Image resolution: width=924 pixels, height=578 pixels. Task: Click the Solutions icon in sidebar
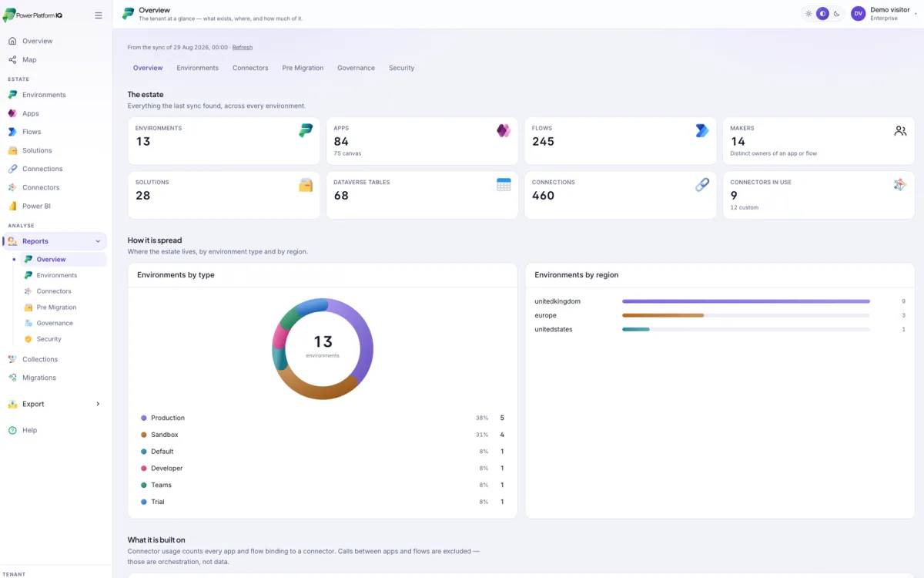click(12, 150)
